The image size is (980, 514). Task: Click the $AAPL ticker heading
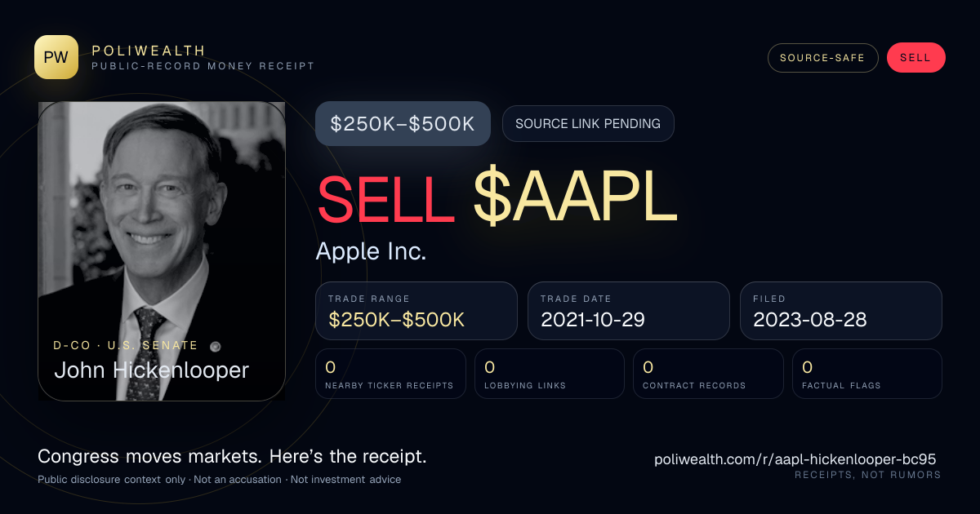(x=576, y=200)
